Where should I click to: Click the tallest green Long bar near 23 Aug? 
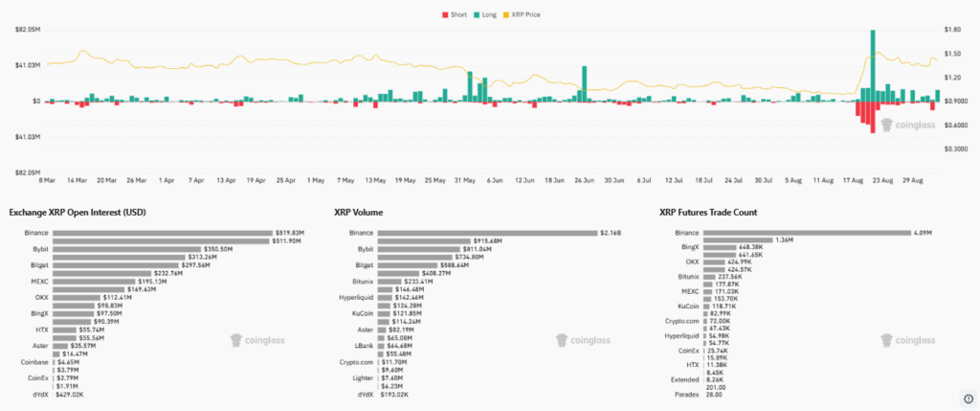click(x=873, y=65)
